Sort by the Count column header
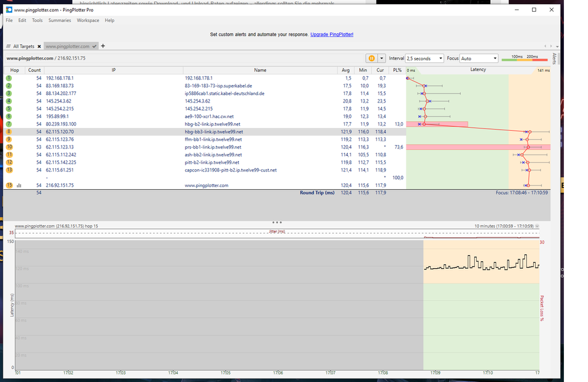 tap(35, 70)
